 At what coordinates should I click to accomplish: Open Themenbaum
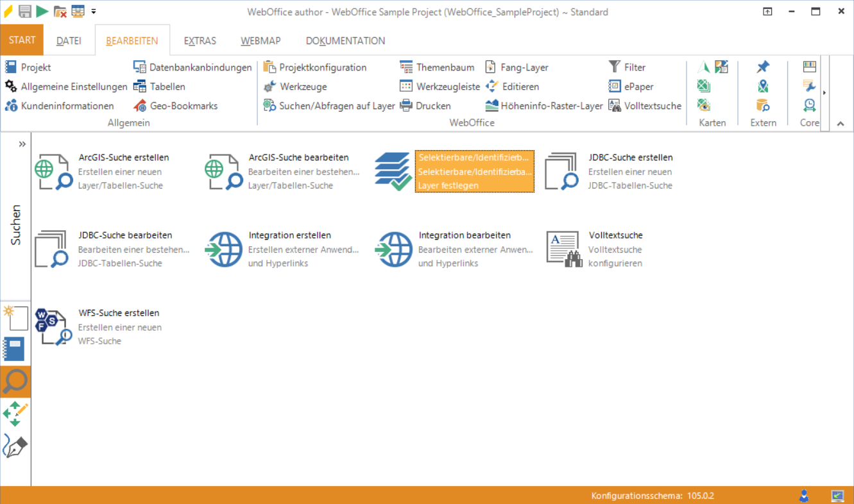click(437, 67)
